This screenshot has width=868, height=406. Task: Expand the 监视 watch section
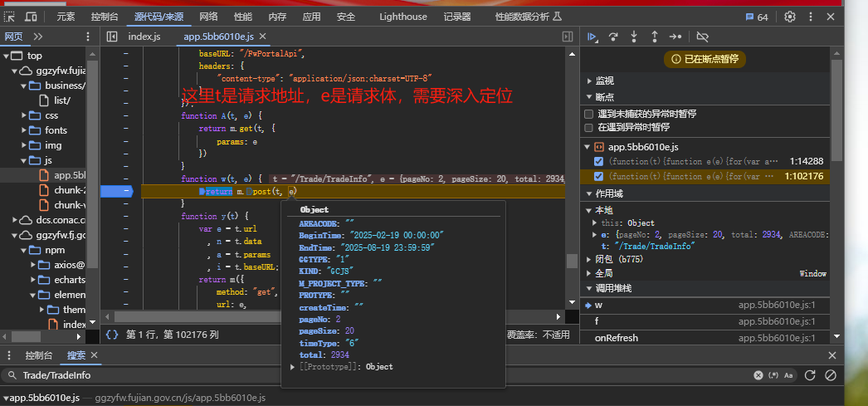click(x=589, y=81)
